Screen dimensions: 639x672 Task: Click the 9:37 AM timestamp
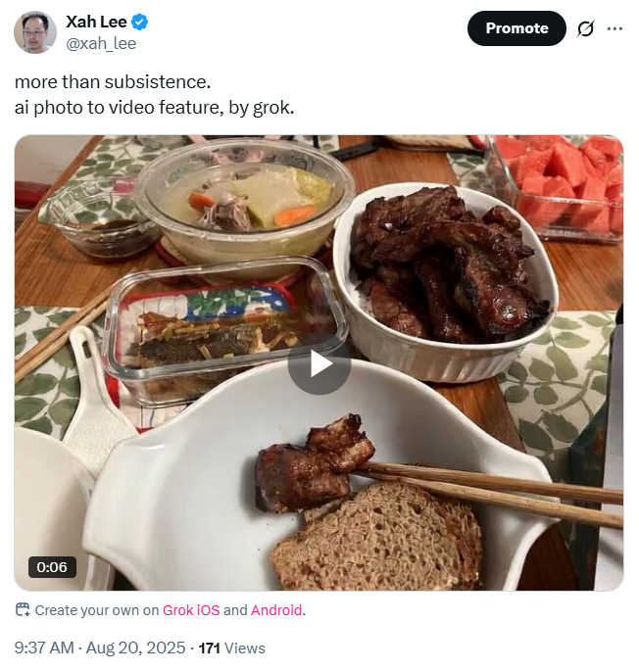click(x=44, y=648)
